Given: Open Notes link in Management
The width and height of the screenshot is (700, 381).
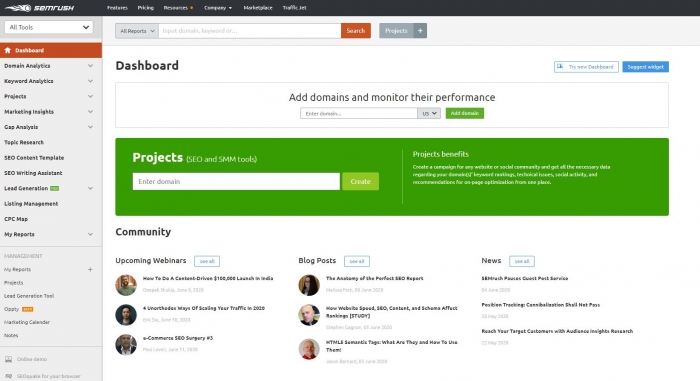Looking at the screenshot, I should [x=11, y=335].
